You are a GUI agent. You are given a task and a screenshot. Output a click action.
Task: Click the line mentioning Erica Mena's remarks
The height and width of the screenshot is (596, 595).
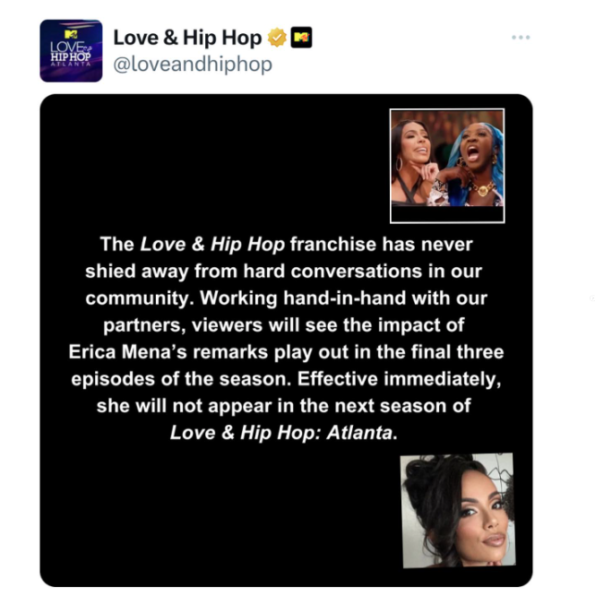pyautogui.click(x=286, y=352)
